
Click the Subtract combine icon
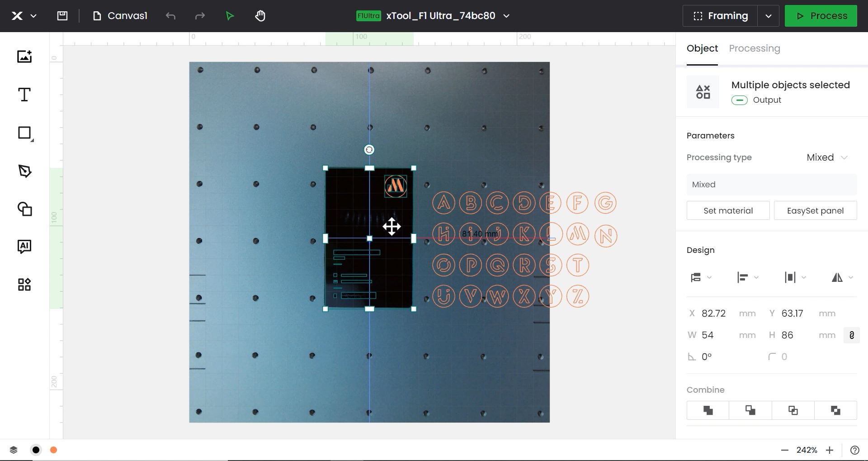750,410
